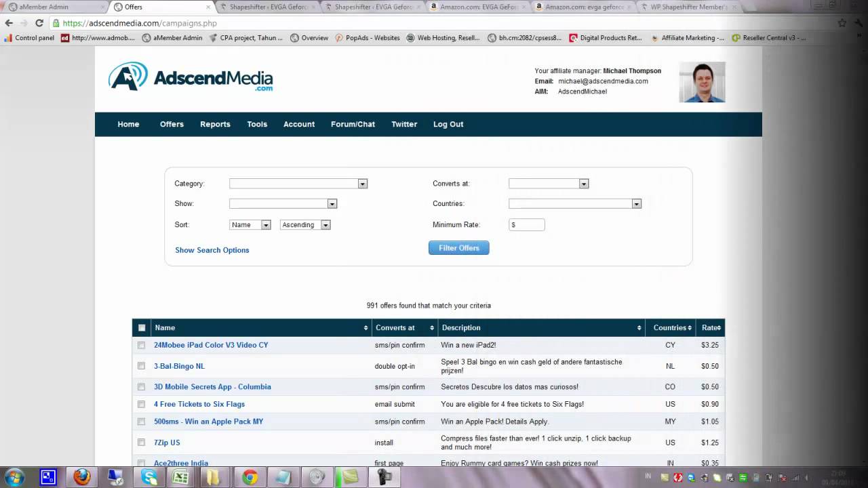Check the 24Mobee iPad Color V3 row
Image resolution: width=868 pixels, height=488 pixels.
click(141, 345)
